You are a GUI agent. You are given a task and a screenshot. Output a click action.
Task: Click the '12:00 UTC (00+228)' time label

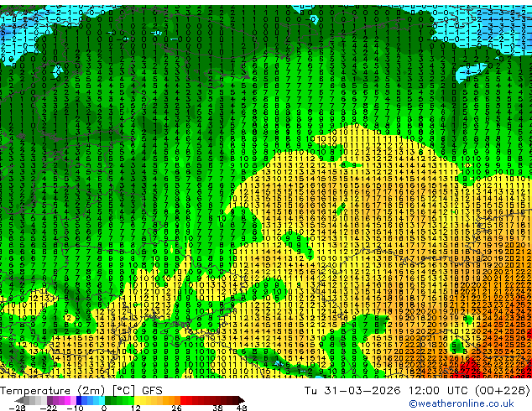tap(469, 391)
